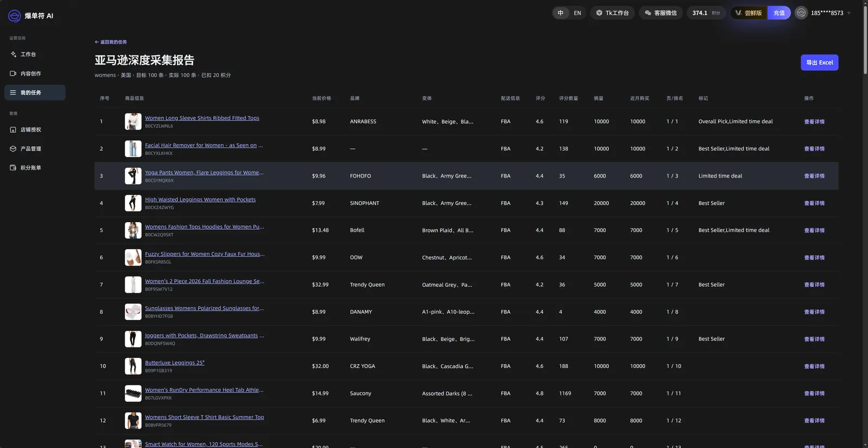Image resolution: width=868 pixels, height=448 pixels.
Task: Expand the 185****8573 account dropdown arrow
Action: (x=849, y=13)
